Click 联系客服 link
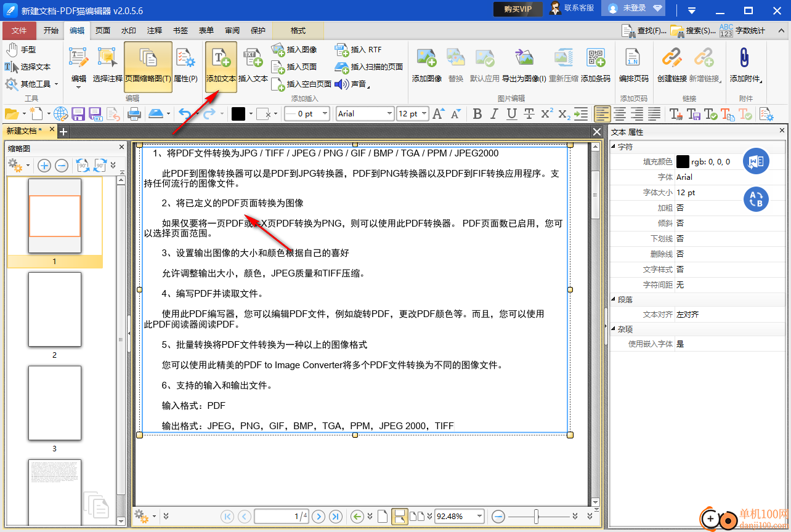 tap(572, 8)
